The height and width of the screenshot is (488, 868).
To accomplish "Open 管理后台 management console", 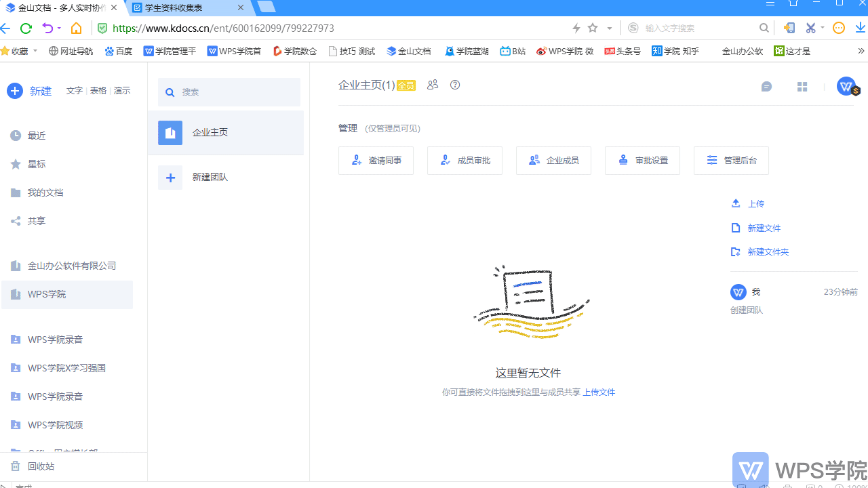I will pos(731,161).
